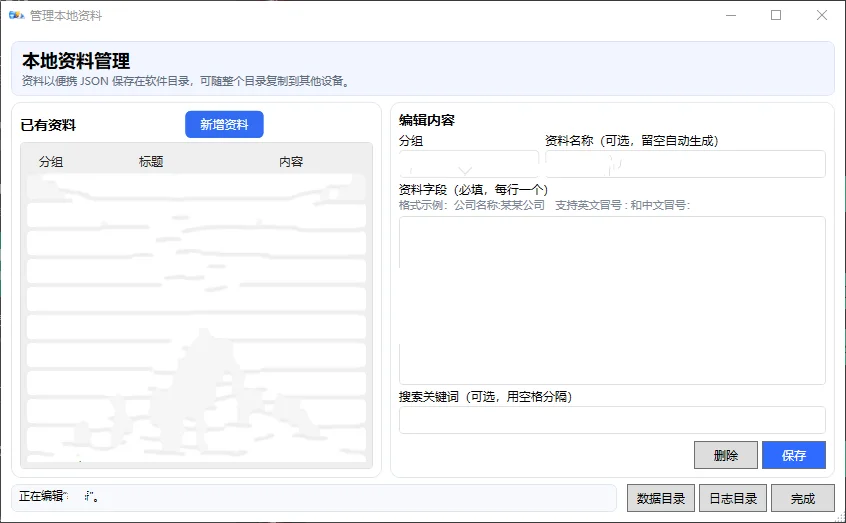This screenshot has height=523, width=846.
Task: Select the 标题 column header
Action: click(x=151, y=161)
